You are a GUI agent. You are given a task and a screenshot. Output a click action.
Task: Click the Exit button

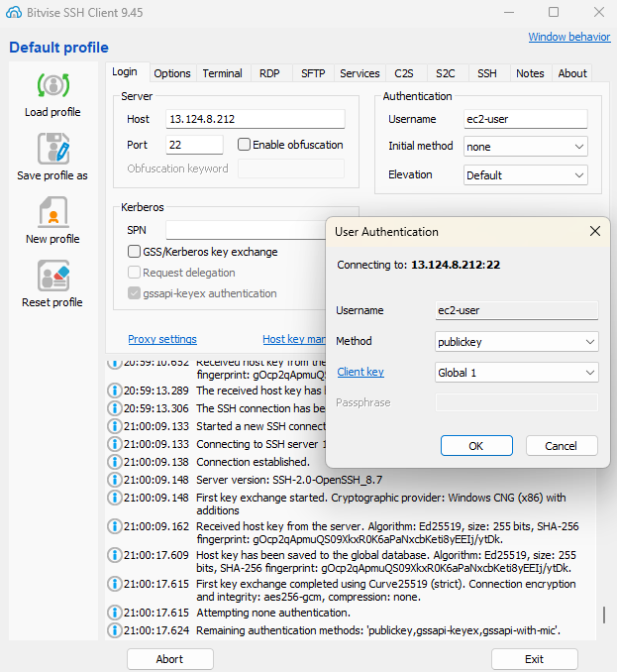[x=535, y=659]
